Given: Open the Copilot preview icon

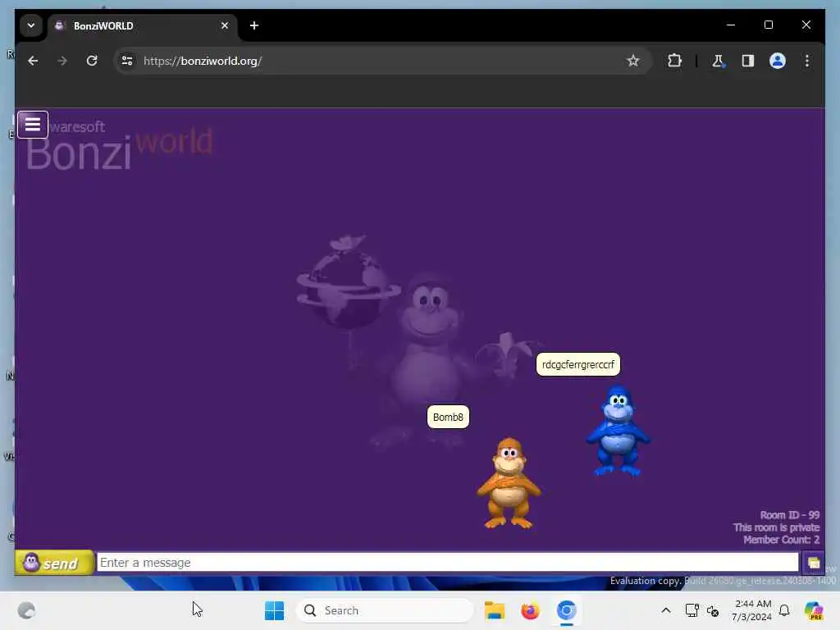Looking at the screenshot, I should click(814, 610).
